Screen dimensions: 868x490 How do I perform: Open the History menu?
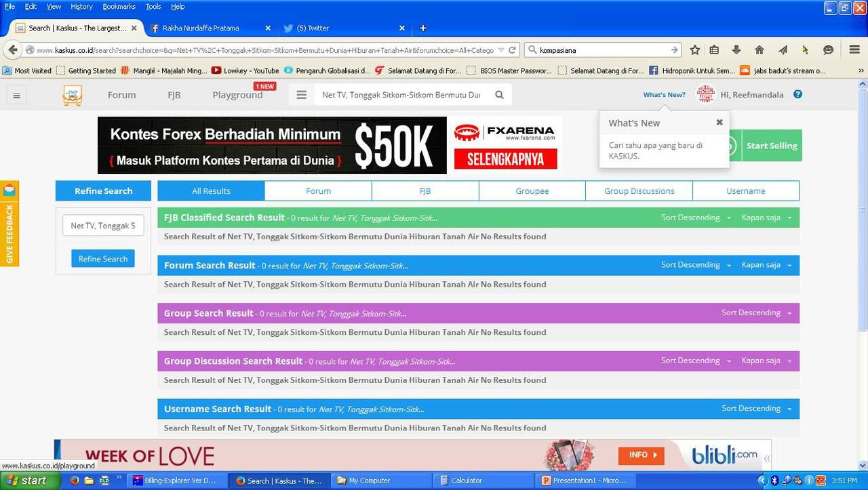pyautogui.click(x=81, y=6)
